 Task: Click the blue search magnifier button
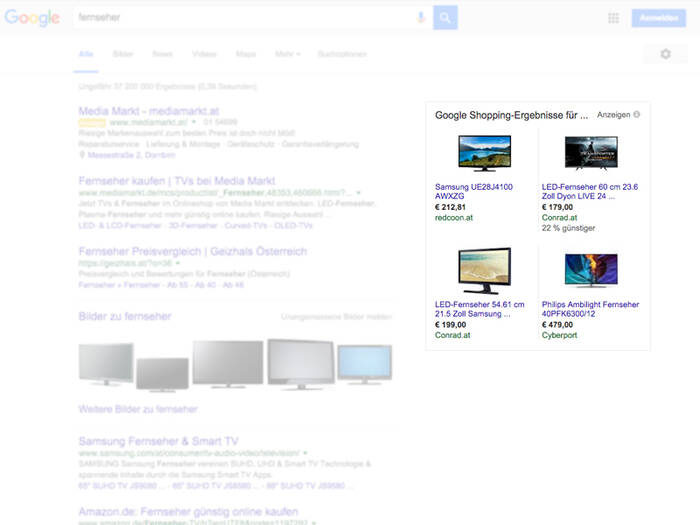(x=446, y=17)
